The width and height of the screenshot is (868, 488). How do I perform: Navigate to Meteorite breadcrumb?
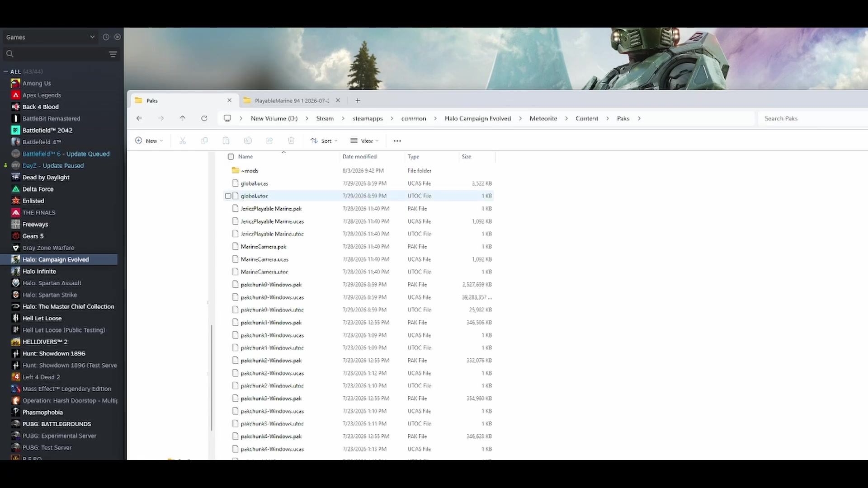(x=543, y=118)
